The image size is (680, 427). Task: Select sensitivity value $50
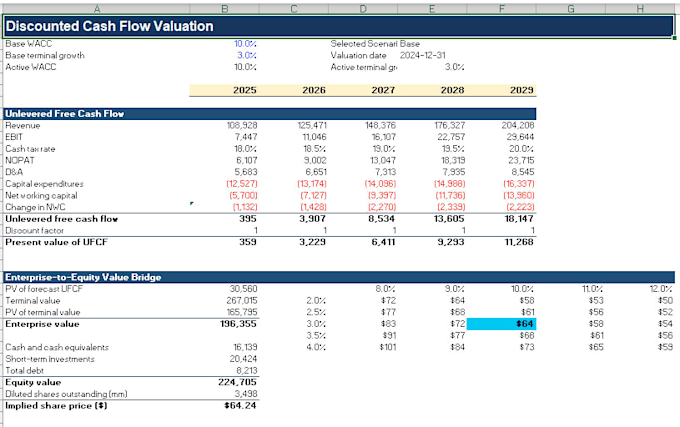[x=665, y=300]
